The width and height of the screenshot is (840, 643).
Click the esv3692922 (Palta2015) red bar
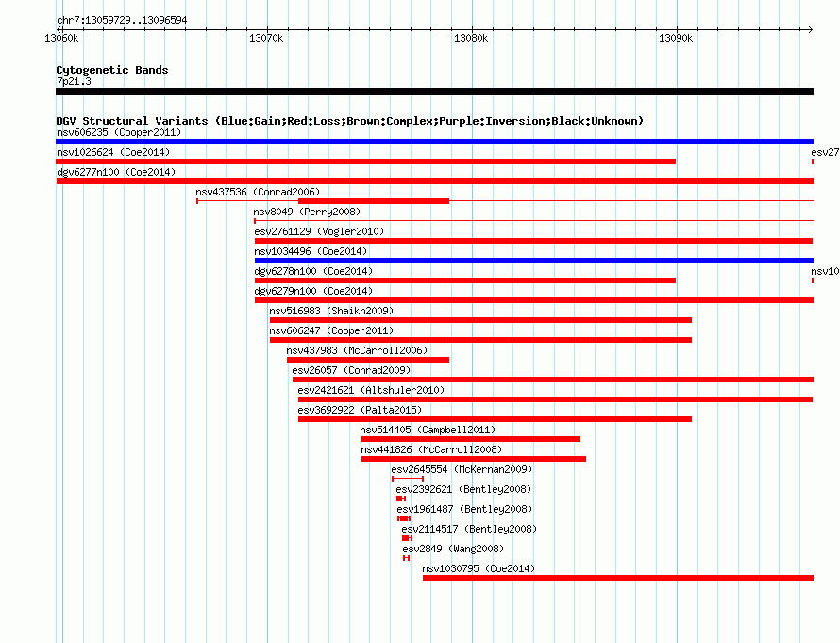[x=495, y=419]
